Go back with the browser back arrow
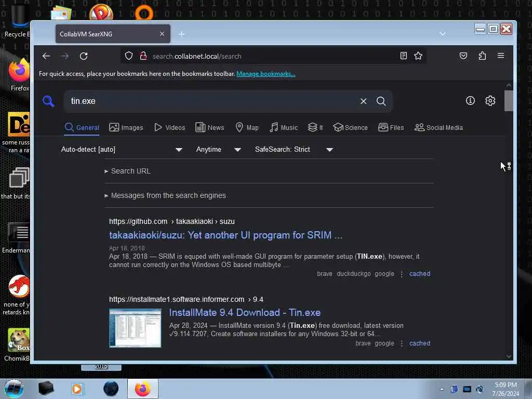The width and height of the screenshot is (532, 399). coord(46,56)
